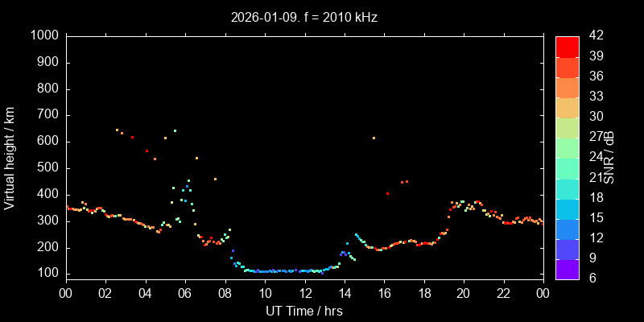
Task: Select the 14 hour tick on time axis
Action: [344, 292]
